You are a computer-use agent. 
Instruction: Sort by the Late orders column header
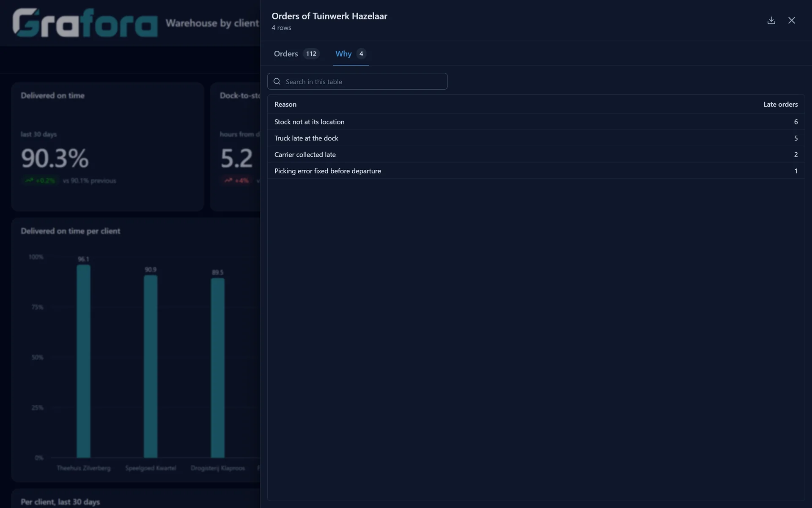pyautogui.click(x=780, y=104)
